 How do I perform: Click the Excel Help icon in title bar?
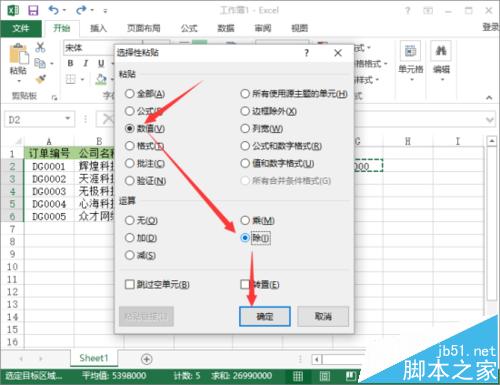pos(407,11)
